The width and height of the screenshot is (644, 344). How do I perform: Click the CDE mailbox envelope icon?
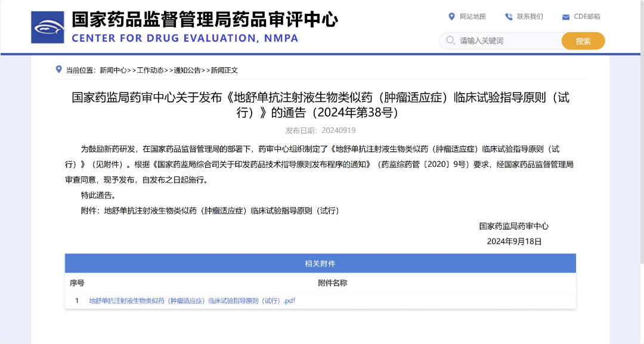[565, 17]
